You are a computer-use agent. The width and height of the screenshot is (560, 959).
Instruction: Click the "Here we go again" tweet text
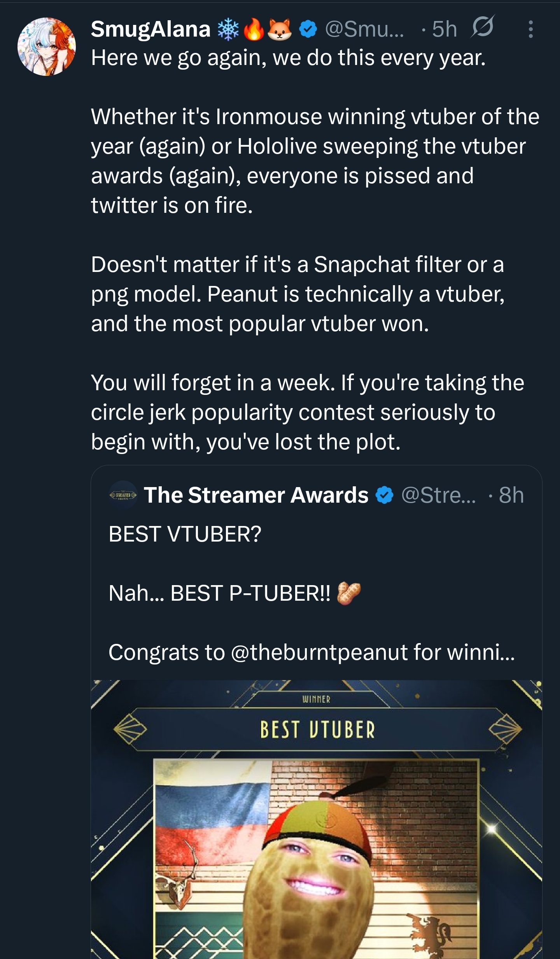[x=288, y=58]
